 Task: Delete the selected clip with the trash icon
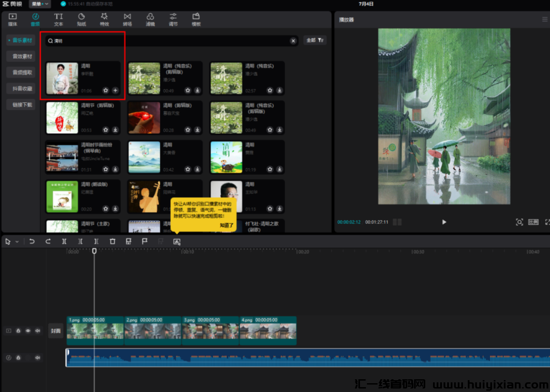[x=112, y=241]
